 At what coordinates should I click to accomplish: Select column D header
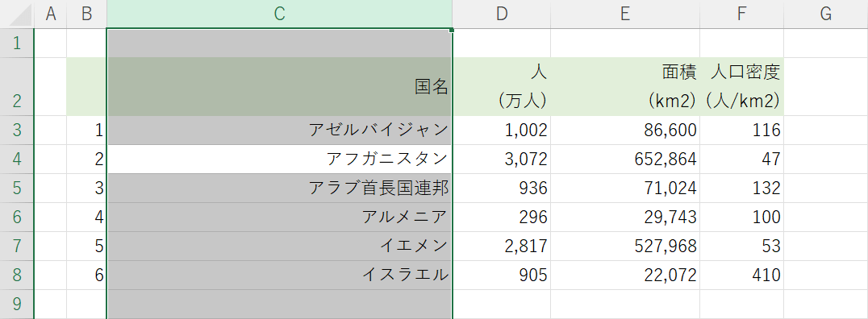click(x=502, y=14)
